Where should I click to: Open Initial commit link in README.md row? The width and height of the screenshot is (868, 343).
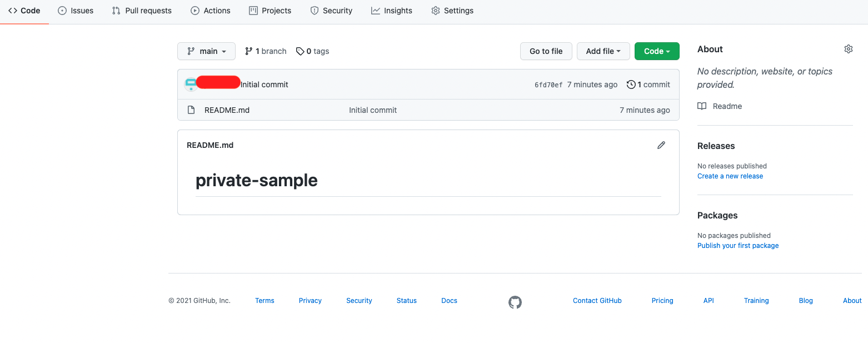(x=373, y=110)
